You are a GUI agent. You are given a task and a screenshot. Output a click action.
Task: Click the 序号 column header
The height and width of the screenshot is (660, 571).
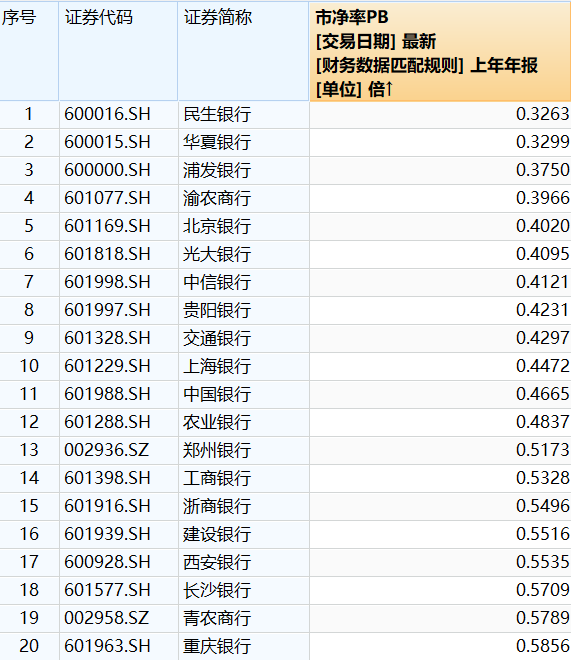pos(29,51)
